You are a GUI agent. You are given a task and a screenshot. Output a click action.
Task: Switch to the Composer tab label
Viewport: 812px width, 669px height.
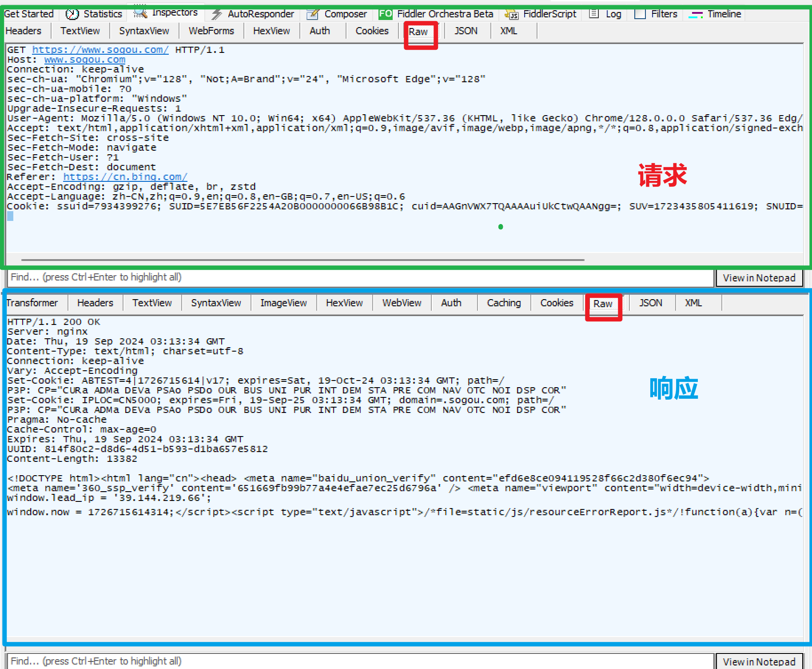pyautogui.click(x=346, y=14)
